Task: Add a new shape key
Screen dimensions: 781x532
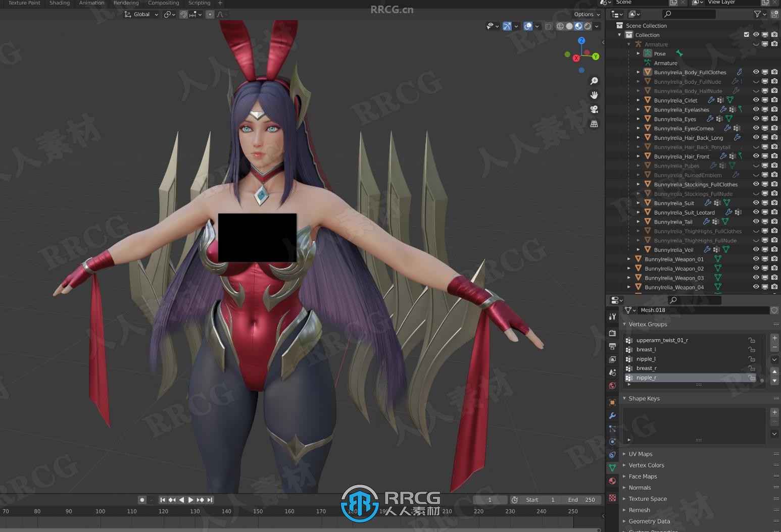Action: coord(774,412)
